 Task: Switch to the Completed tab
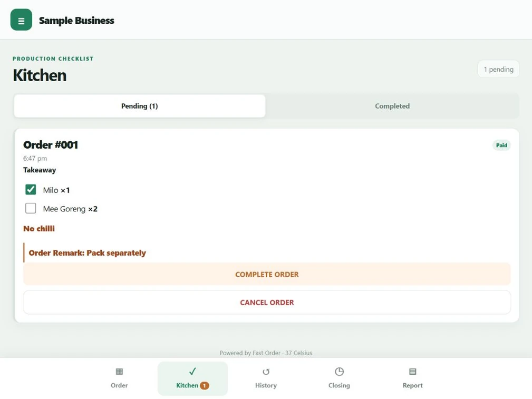click(392, 106)
